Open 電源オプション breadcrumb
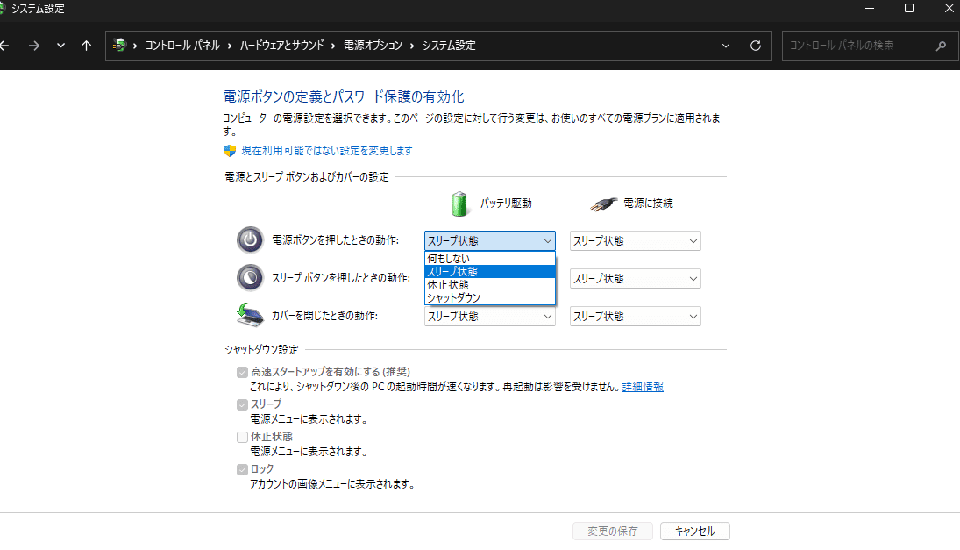The width and height of the screenshot is (960, 550). pyautogui.click(x=373, y=45)
